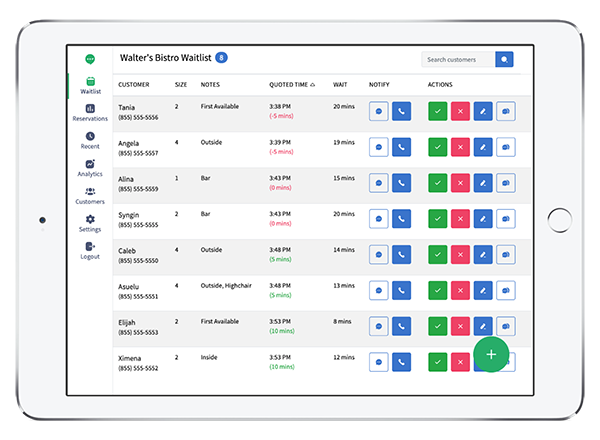Viewport: 600px width, 440px height.
Task: Send a text message to Ximena
Action: [x=379, y=362]
